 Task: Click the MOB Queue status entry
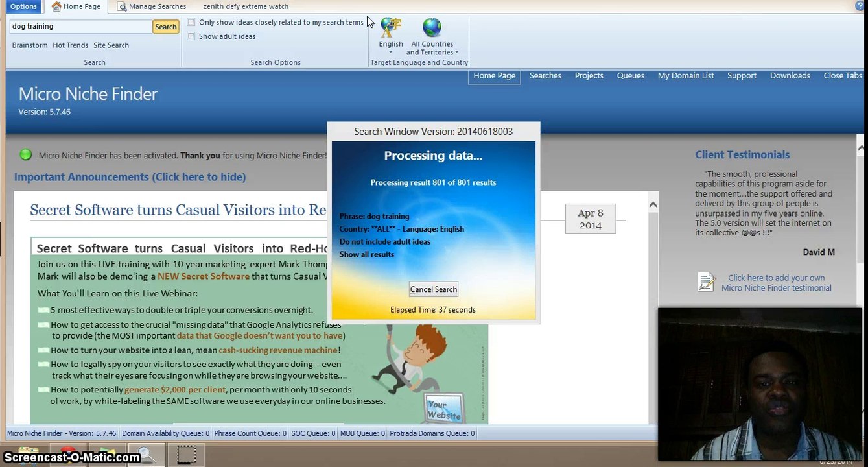pyautogui.click(x=362, y=433)
